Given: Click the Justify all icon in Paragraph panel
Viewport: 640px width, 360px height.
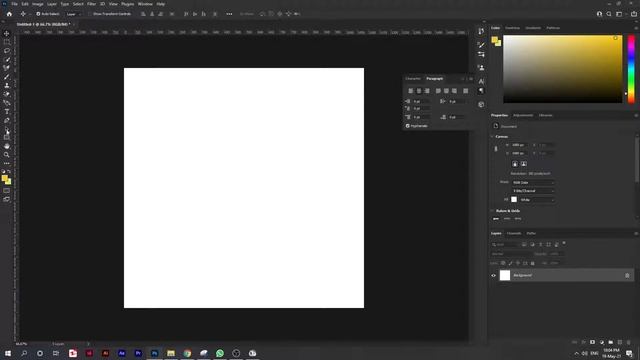Looking at the screenshot, I should pos(466,91).
